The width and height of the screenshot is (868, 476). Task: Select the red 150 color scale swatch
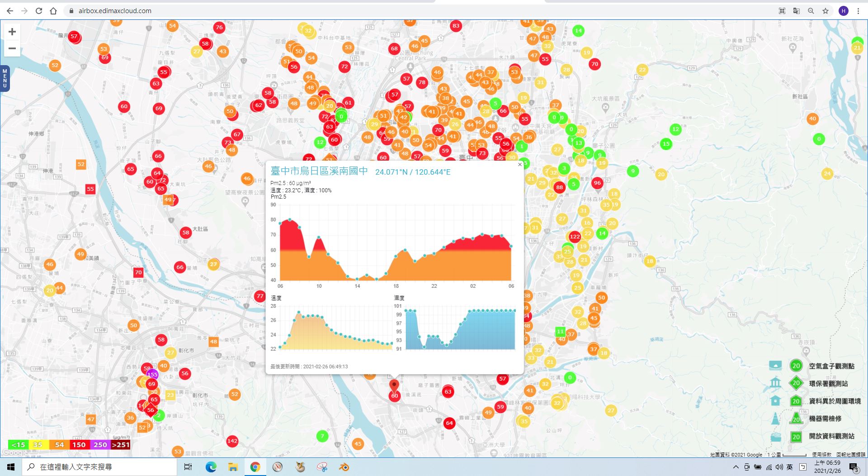tap(79, 444)
